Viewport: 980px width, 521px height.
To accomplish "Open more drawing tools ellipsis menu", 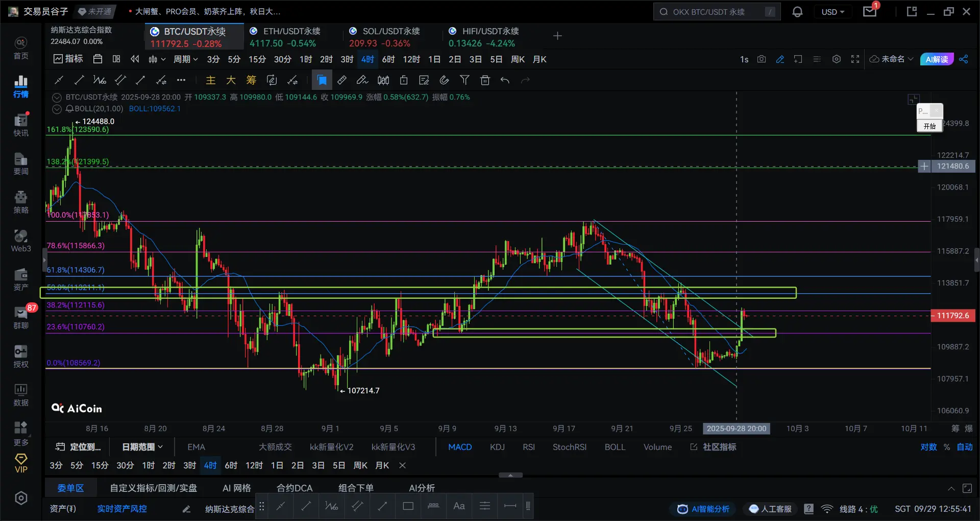I will [x=181, y=80].
